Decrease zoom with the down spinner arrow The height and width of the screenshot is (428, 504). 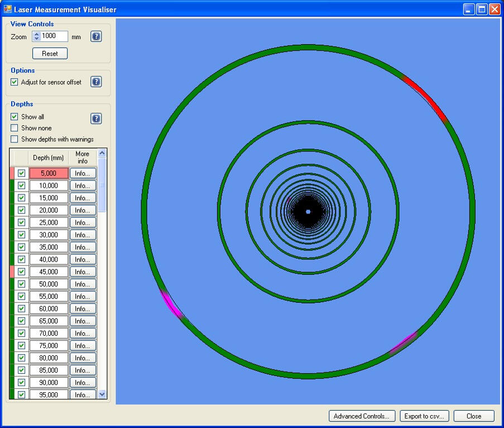click(x=37, y=39)
